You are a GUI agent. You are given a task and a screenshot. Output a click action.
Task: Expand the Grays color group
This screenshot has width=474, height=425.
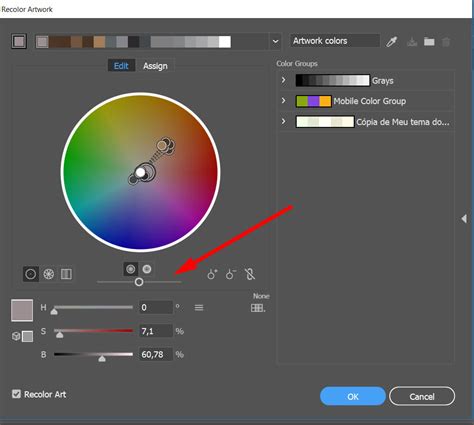(283, 80)
